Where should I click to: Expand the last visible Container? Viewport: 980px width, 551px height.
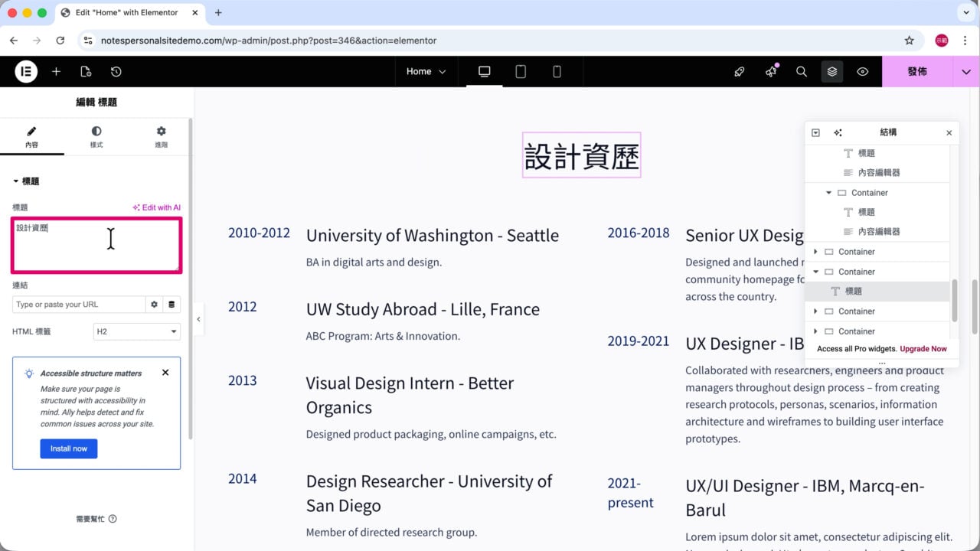point(815,331)
